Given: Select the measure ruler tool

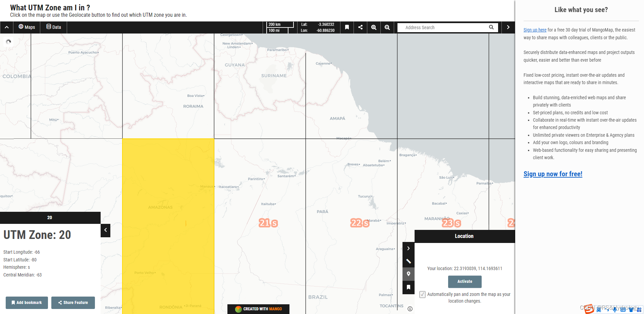Looking at the screenshot, I should 409,261.
